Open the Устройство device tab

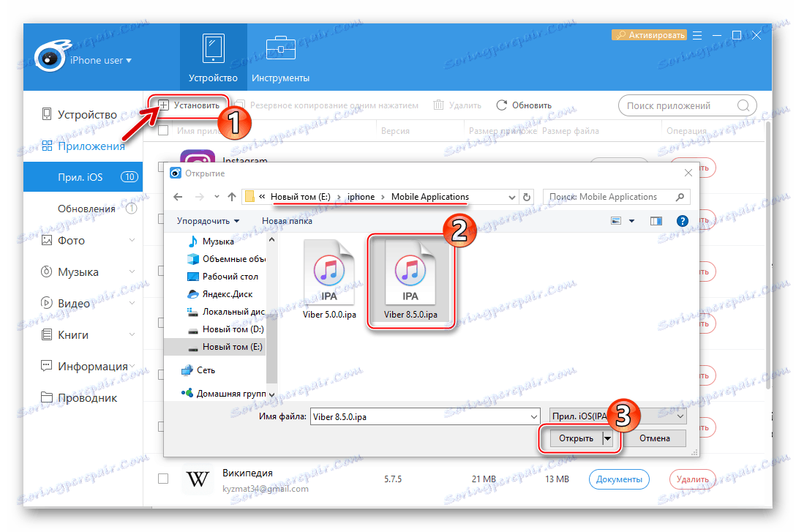pyautogui.click(x=213, y=57)
